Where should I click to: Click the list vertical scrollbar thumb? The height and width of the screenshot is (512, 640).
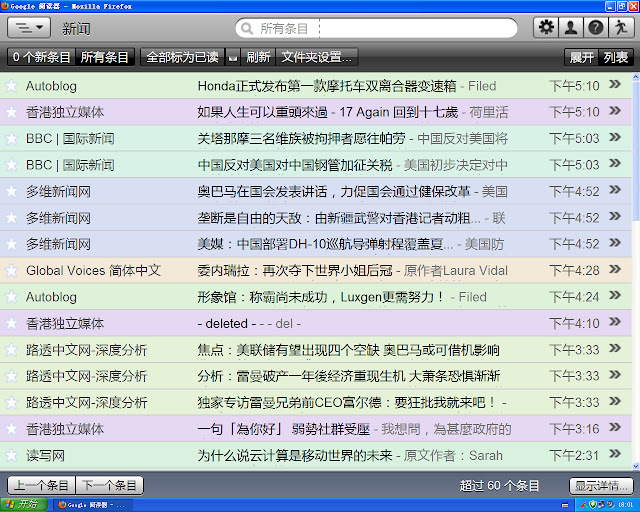click(636, 151)
